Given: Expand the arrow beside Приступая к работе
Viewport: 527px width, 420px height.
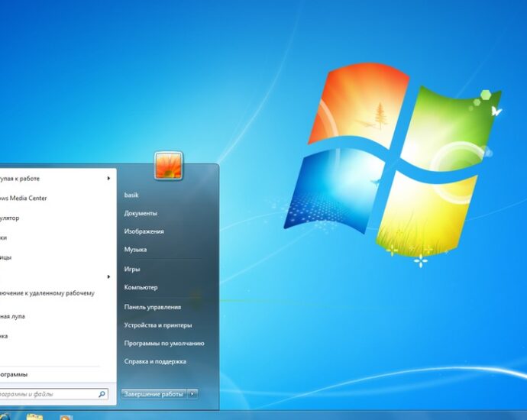Looking at the screenshot, I should pos(108,179).
